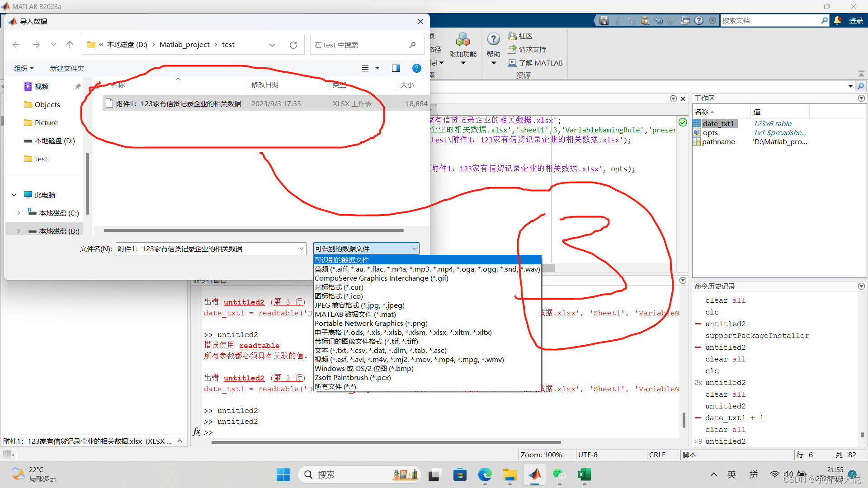Image resolution: width=868 pixels, height=488 pixels.
Task: Open Excel from taskbar
Action: tap(584, 474)
